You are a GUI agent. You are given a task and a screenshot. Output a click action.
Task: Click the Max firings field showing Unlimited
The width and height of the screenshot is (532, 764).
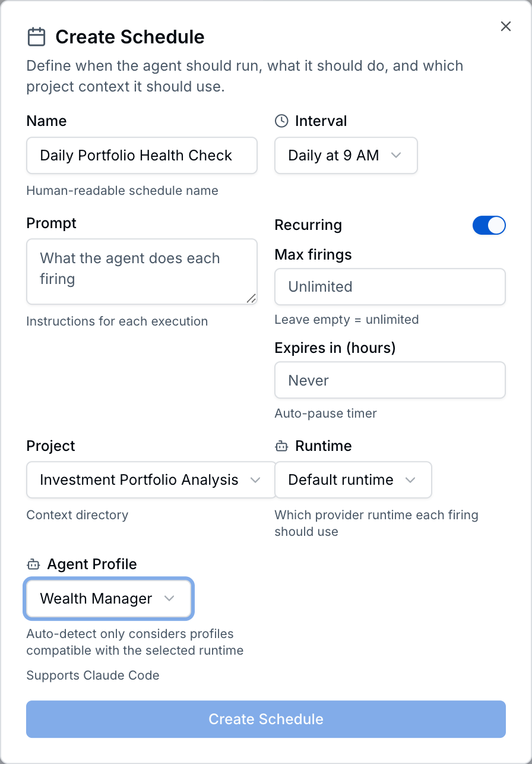coord(389,286)
